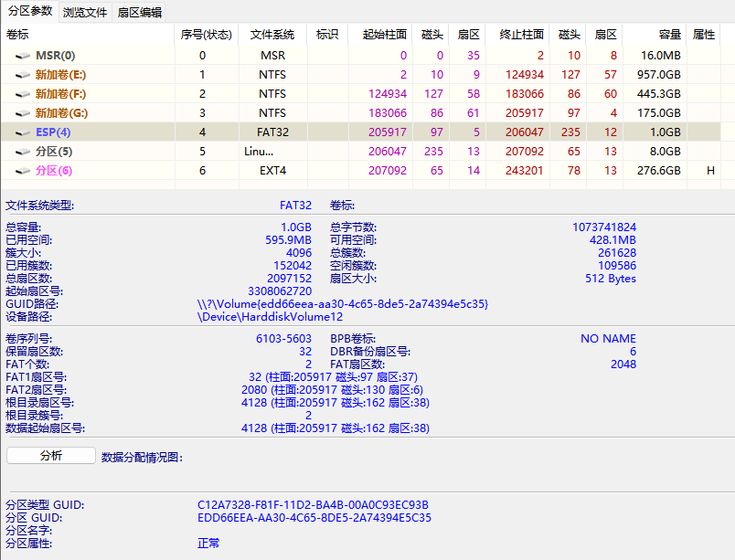Select the drive icon for 分区(5)

point(23,152)
